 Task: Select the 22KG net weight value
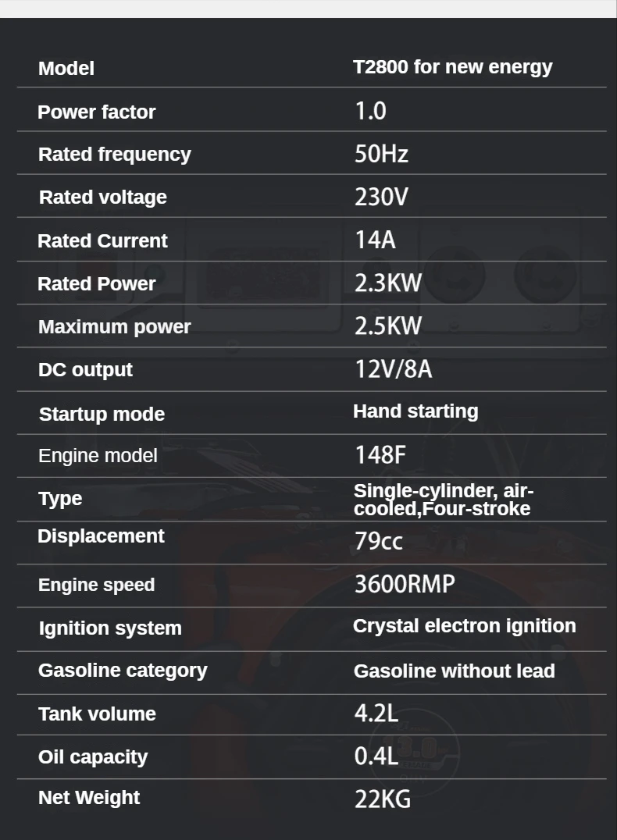click(x=382, y=799)
